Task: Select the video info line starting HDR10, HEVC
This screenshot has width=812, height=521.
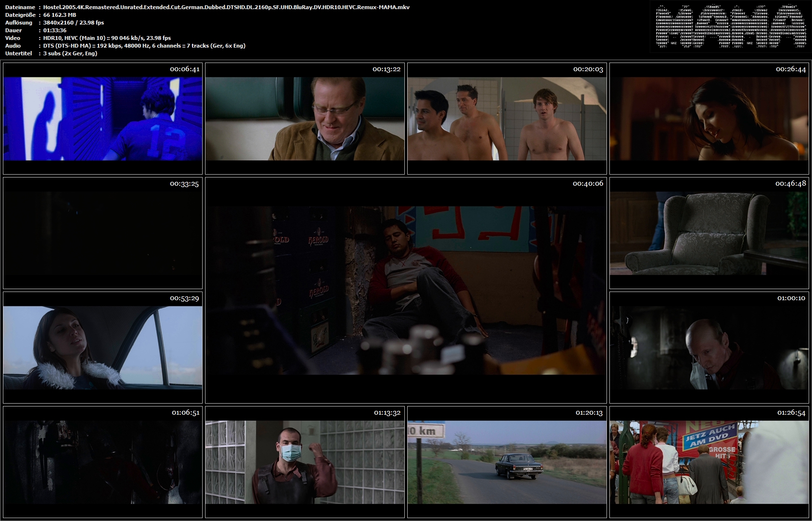Action: point(107,38)
